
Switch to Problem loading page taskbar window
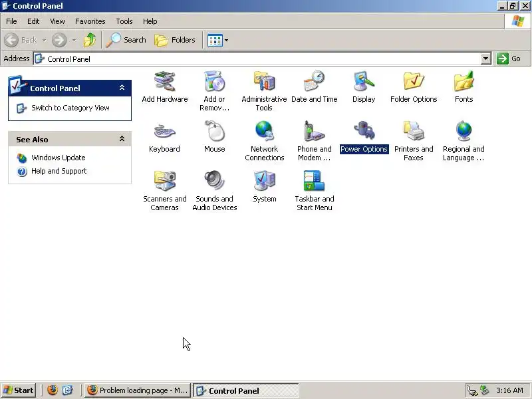tap(138, 390)
